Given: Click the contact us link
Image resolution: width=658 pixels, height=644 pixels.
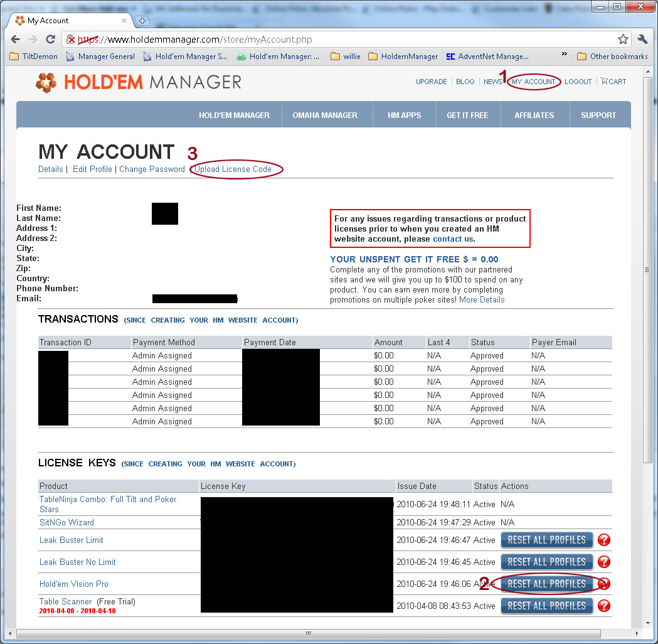Looking at the screenshot, I should (453, 239).
